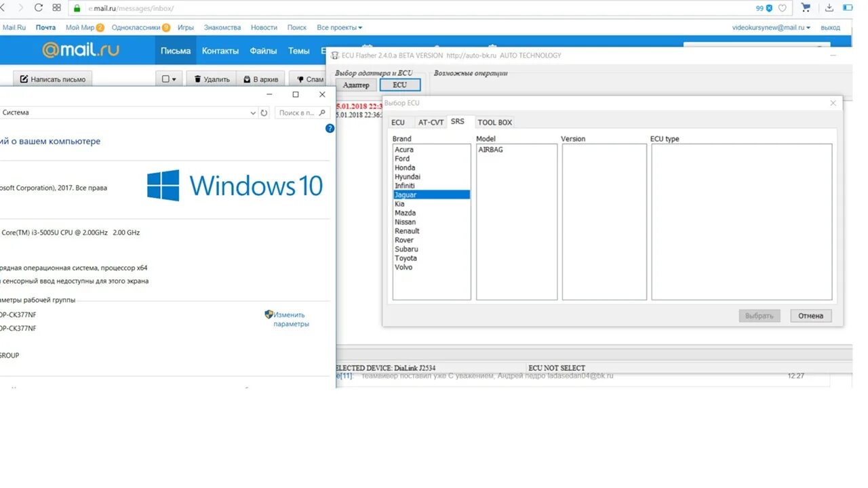868x488 pixels.
Task: Select Acura in Brand list
Action: tap(431, 150)
